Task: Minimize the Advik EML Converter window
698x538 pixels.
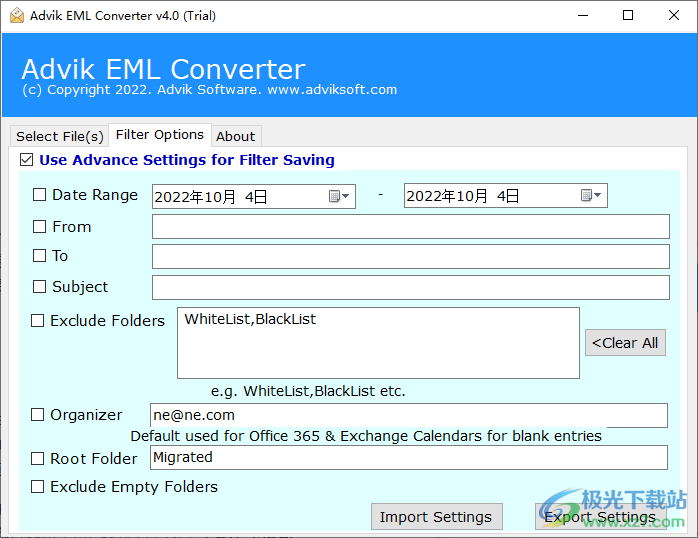Action: tap(583, 15)
